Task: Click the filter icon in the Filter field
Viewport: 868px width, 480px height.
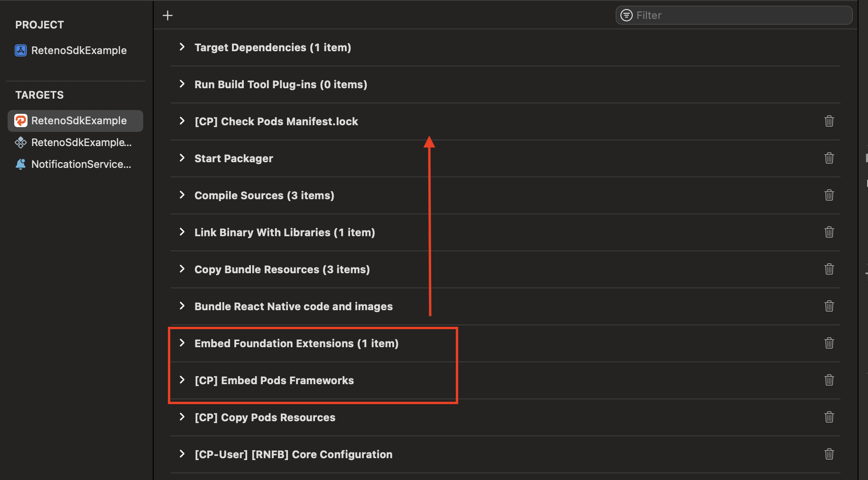Action: point(627,15)
